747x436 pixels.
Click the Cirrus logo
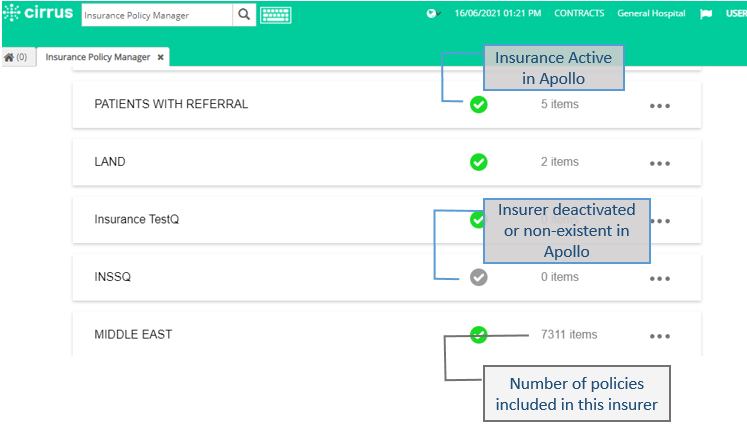38,13
